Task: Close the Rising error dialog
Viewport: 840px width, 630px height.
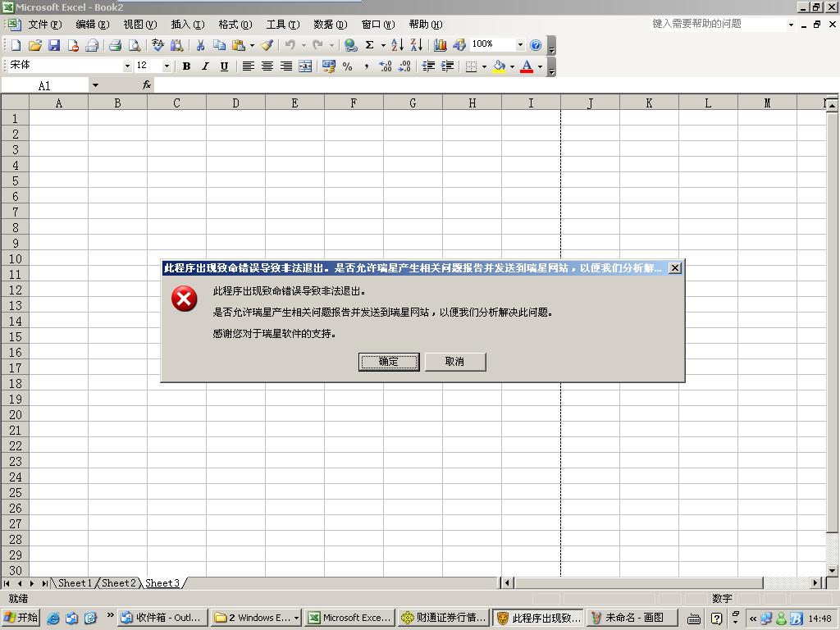Action: pos(675,268)
